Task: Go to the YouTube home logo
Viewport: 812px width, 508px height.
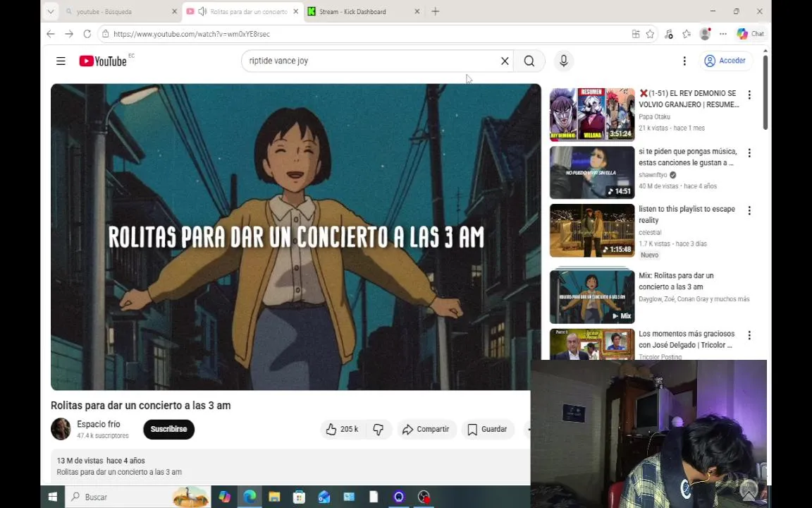Action: (x=103, y=61)
